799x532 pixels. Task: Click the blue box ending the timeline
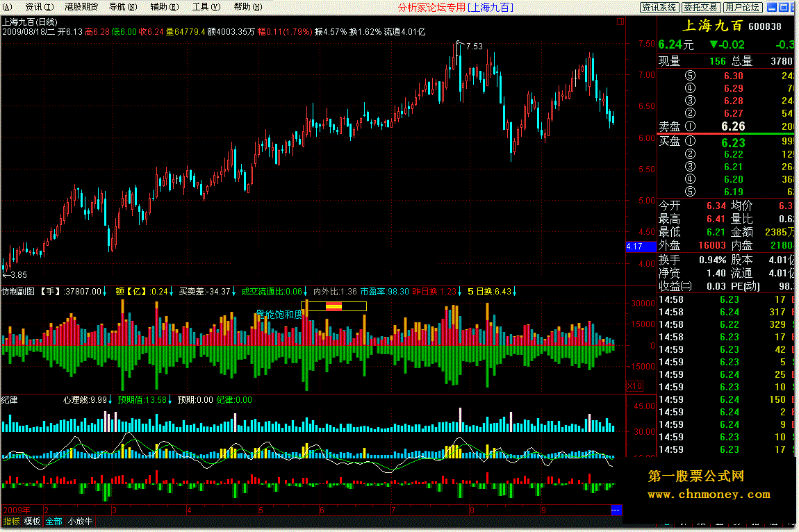coord(616,510)
